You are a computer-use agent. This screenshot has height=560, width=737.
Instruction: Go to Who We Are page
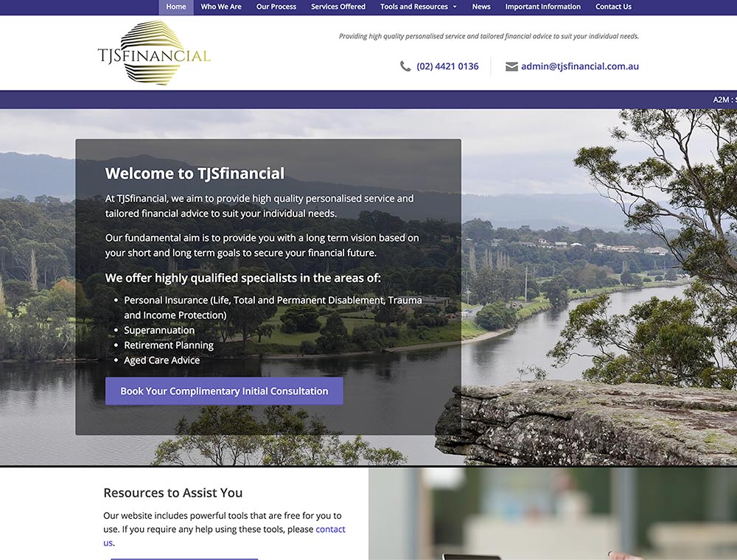(x=221, y=7)
